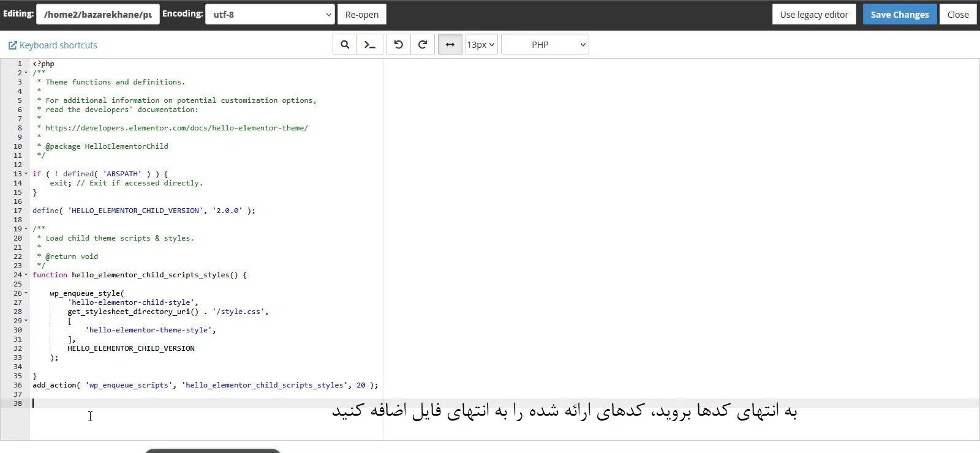Collapse the code fold at line 19
Viewport: 980px width, 453px height.
coord(26,229)
